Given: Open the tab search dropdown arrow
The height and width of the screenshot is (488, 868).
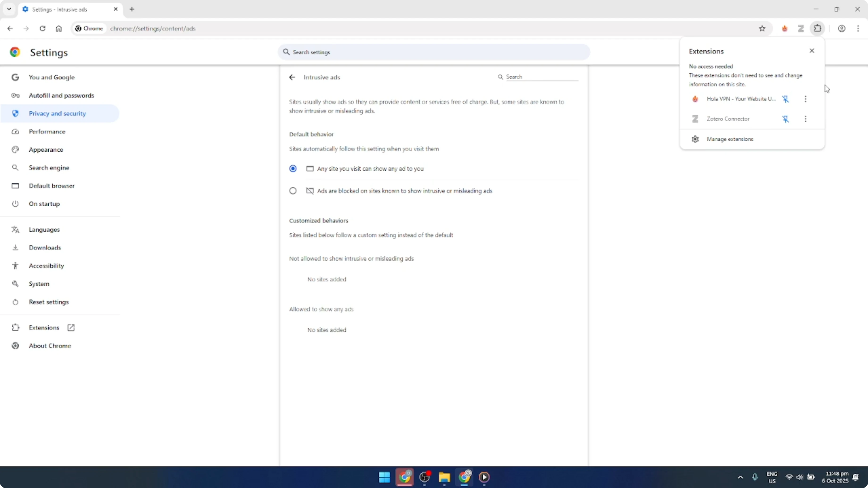Looking at the screenshot, I should 9,9.
